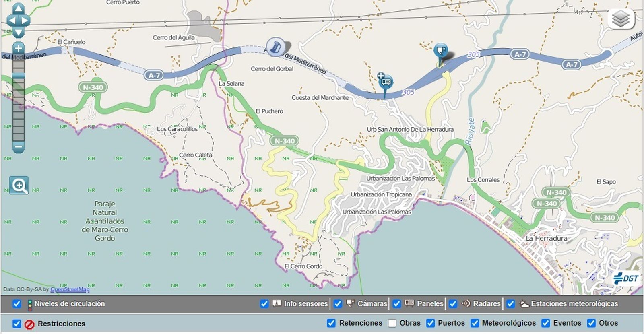Click the DGT logo
The width and height of the screenshot is (644, 334).
pyautogui.click(x=626, y=278)
